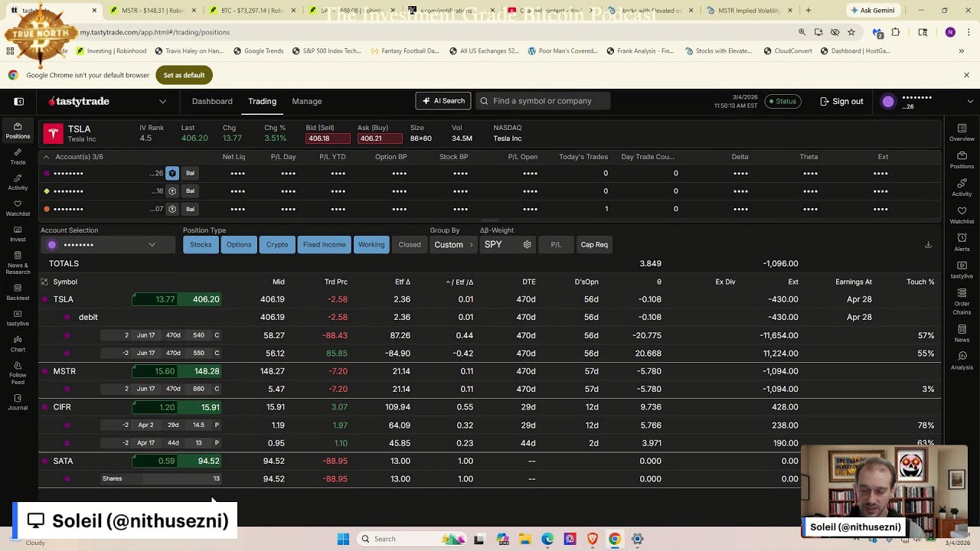
Task: Open Watchlist in the right sidebar
Action: [962, 215]
